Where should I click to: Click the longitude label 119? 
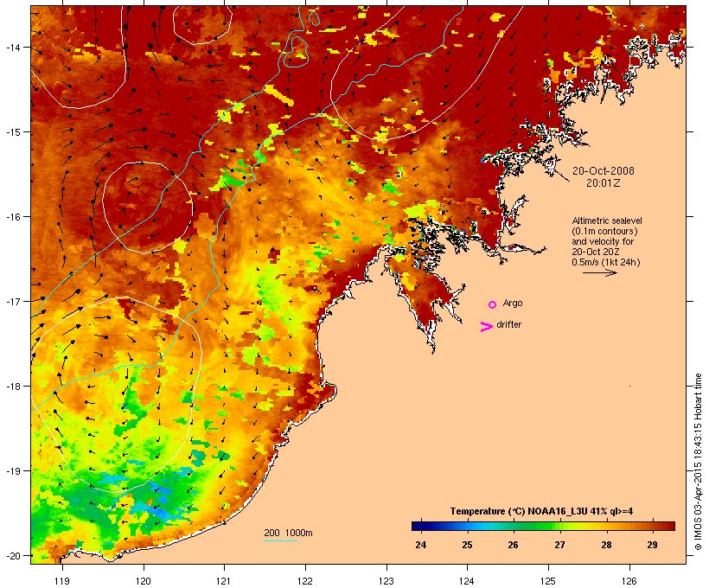pos(62,581)
